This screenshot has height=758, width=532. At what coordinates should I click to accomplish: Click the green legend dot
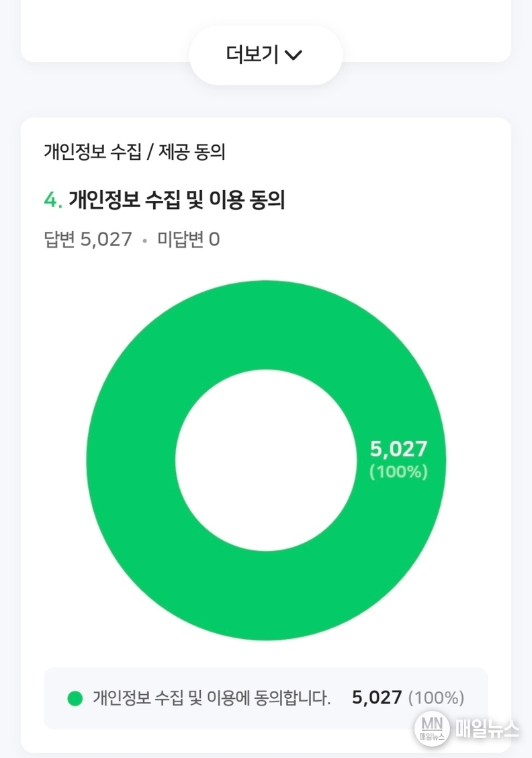click(x=75, y=698)
